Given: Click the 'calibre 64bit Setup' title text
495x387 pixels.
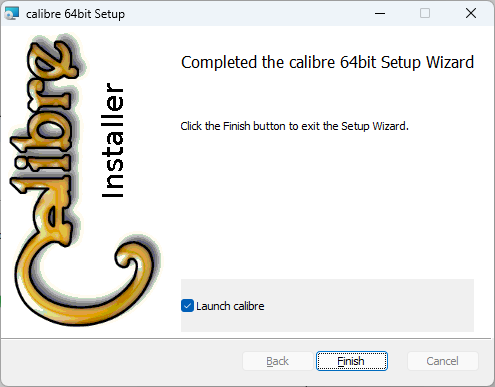Looking at the screenshot, I should coord(75,14).
